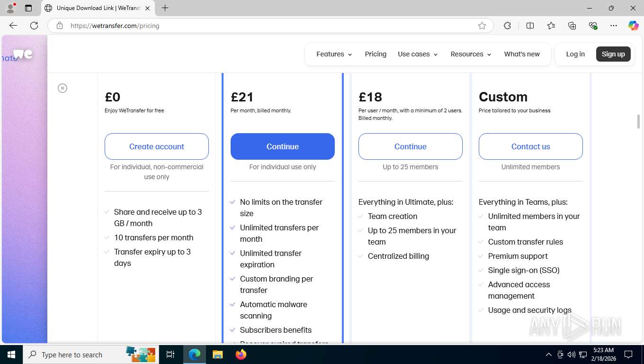
Task: Click 'Centralized billing' feature text
Action: click(398, 256)
